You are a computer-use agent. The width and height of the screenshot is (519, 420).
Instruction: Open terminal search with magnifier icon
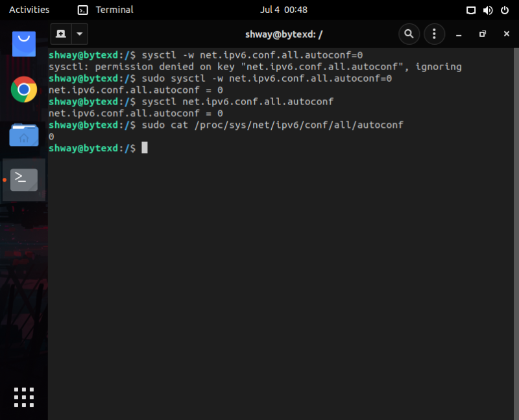[409, 34]
